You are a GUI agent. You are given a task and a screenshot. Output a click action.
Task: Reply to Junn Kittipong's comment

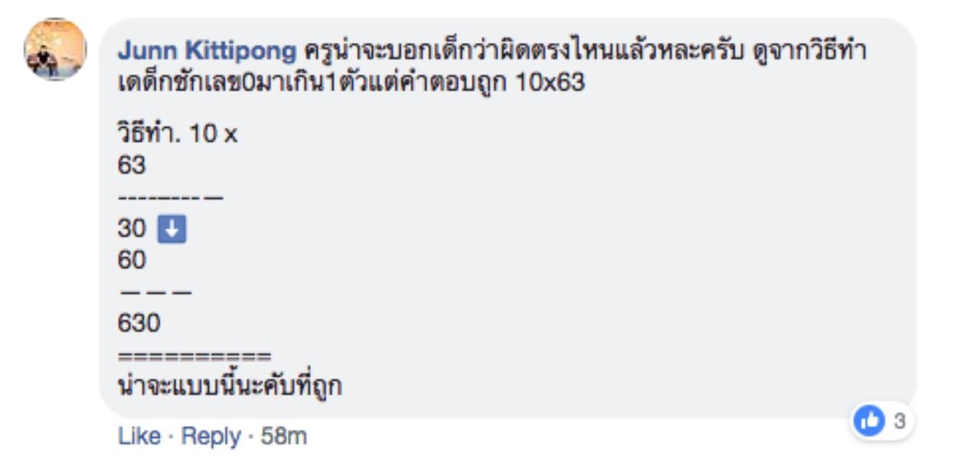coord(210,436)
